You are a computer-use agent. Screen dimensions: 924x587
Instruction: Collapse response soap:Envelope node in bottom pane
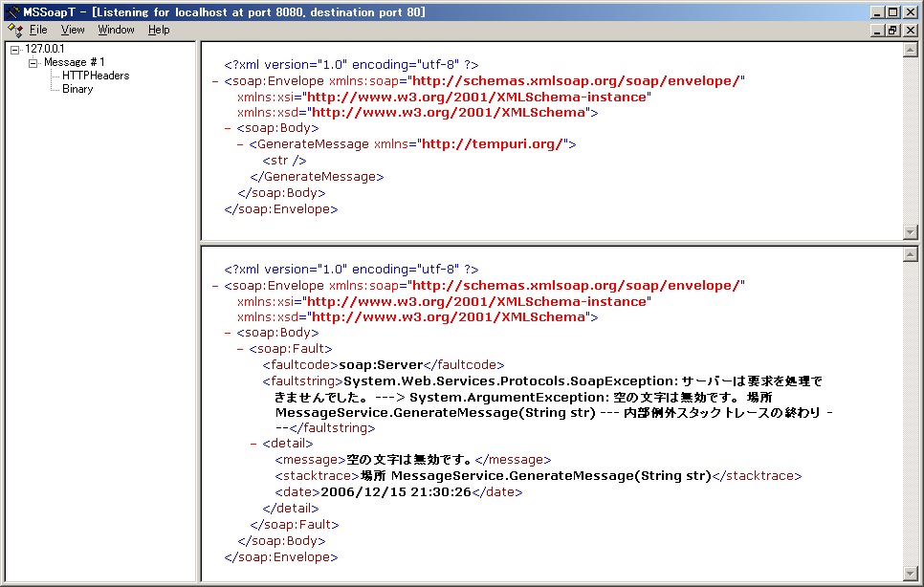pos(215,286)
